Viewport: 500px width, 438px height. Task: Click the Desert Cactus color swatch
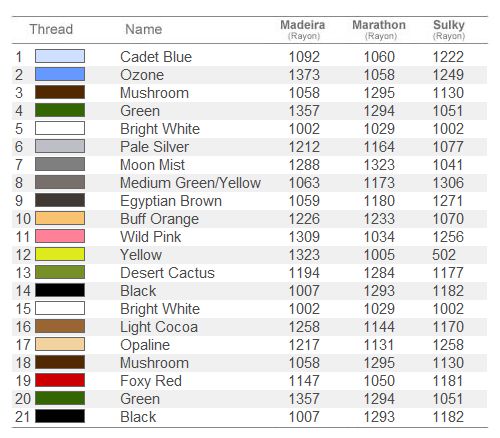pyautogui.click(x=60, y=272)
